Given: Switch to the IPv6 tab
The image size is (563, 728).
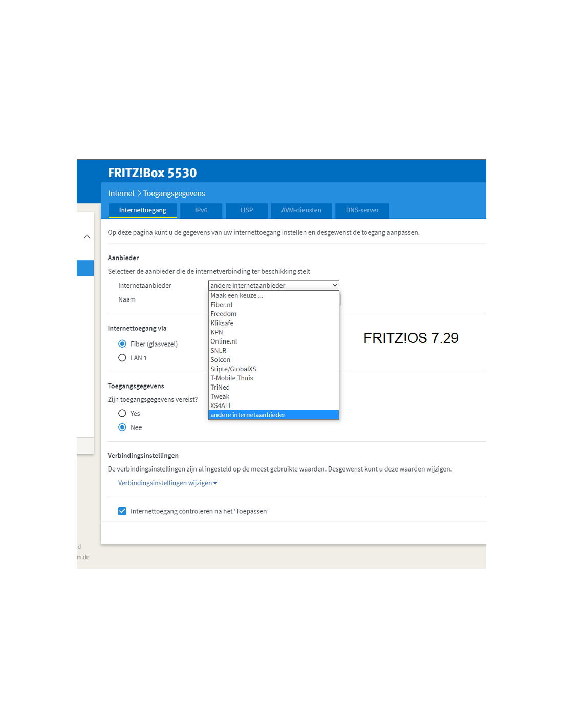Looking at the screenshot, I should click(201, 210).
